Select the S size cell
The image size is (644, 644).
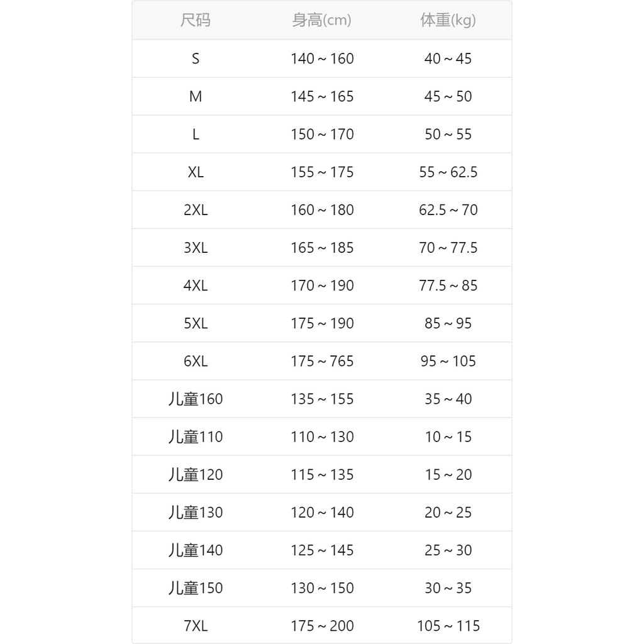pos(196,58)
